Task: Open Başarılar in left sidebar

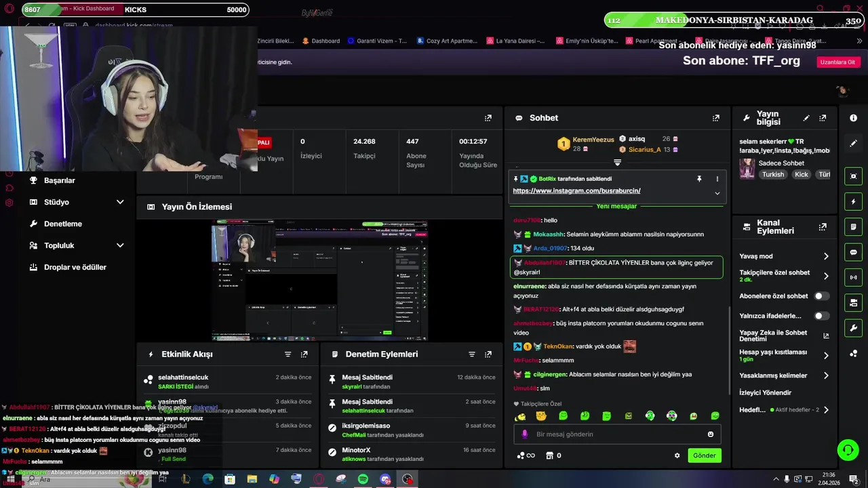Action: pyautogui.click(x=60, y=180)
